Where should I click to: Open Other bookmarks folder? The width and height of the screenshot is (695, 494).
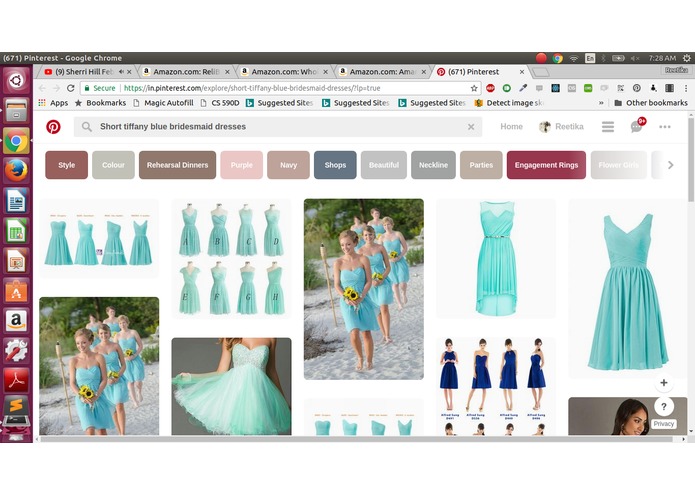(x=651, y=103)
